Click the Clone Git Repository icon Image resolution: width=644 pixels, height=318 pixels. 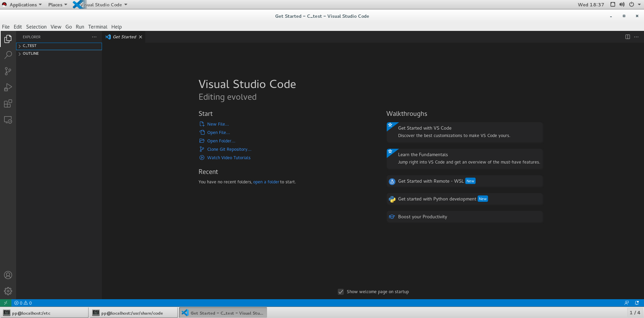202,149
